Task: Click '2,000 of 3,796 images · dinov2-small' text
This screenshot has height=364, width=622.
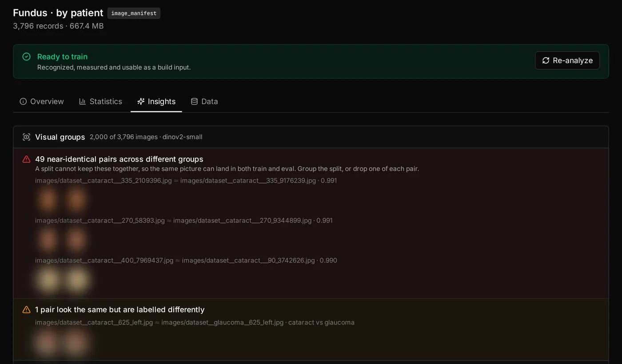Action: (x=146, y=137)
